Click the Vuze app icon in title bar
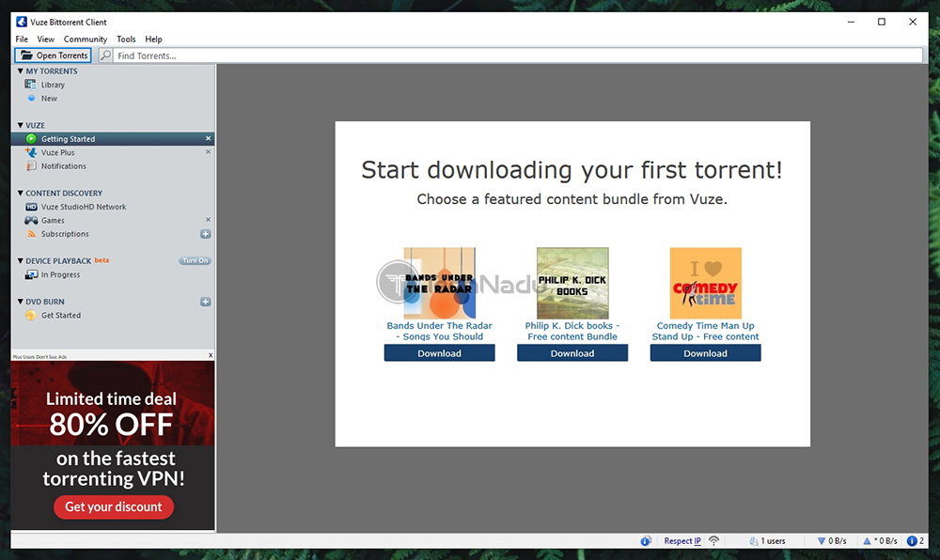Screen dimensions: 940x560 (x=22, y=22)
